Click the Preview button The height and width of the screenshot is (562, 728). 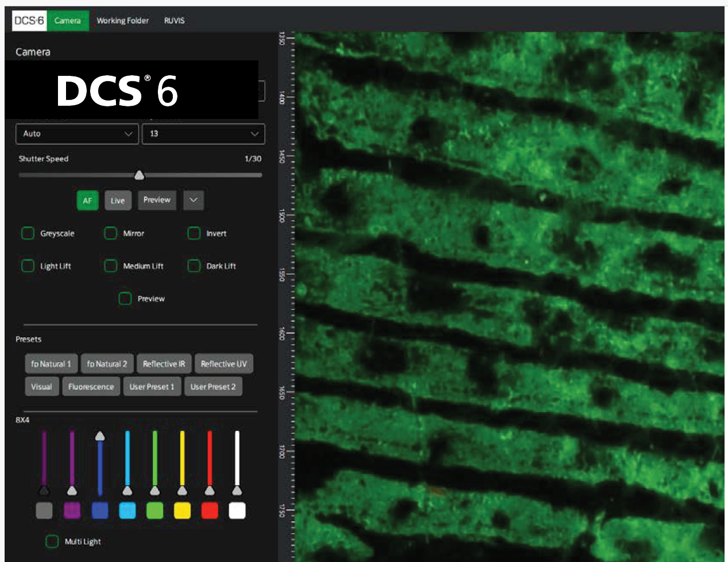tap(157, 200)
